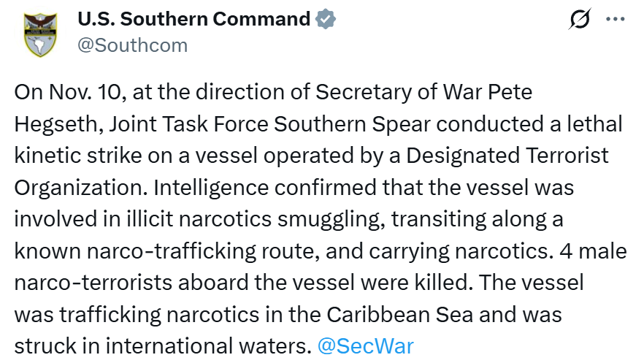The height and width of the screenshot is (363, 644).
Task: Click the Southcom profile avatar emblem
Action: point(41,33)
